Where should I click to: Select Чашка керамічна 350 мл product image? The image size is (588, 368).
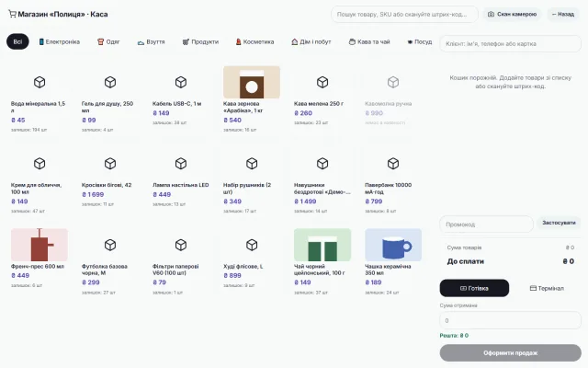point(393,245)
